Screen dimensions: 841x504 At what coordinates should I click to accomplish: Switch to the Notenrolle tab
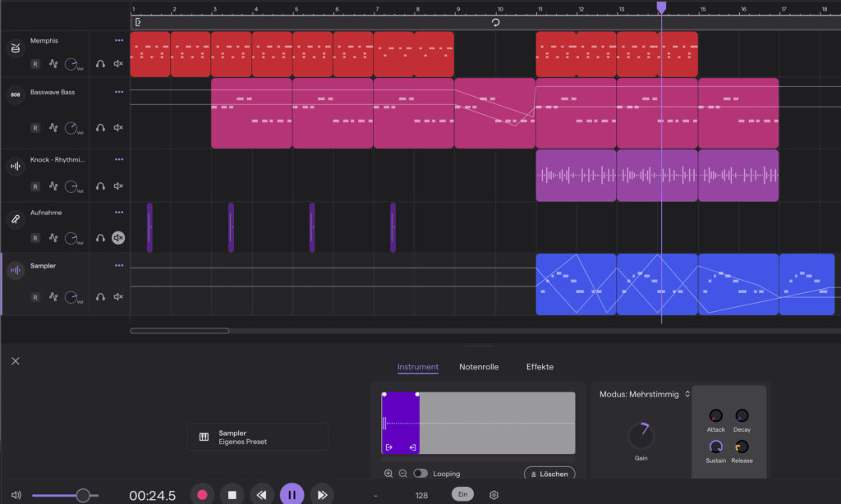(479, 367)
